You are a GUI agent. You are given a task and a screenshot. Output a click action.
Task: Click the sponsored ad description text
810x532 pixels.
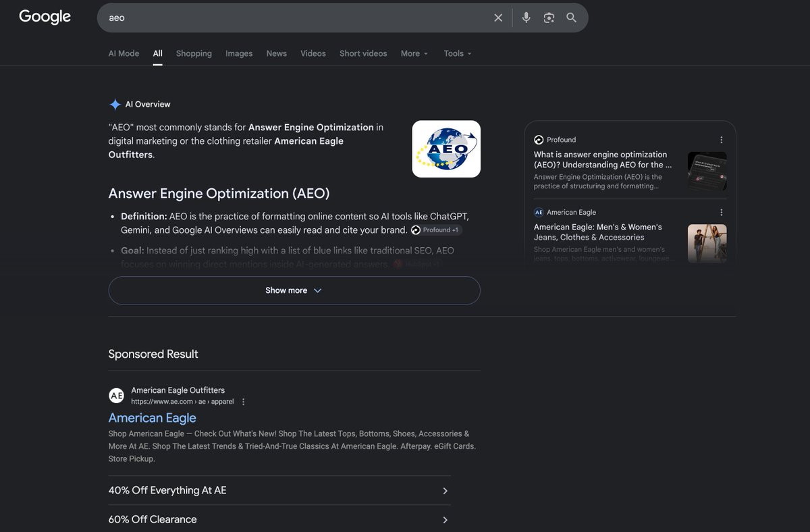coord(292,446)
